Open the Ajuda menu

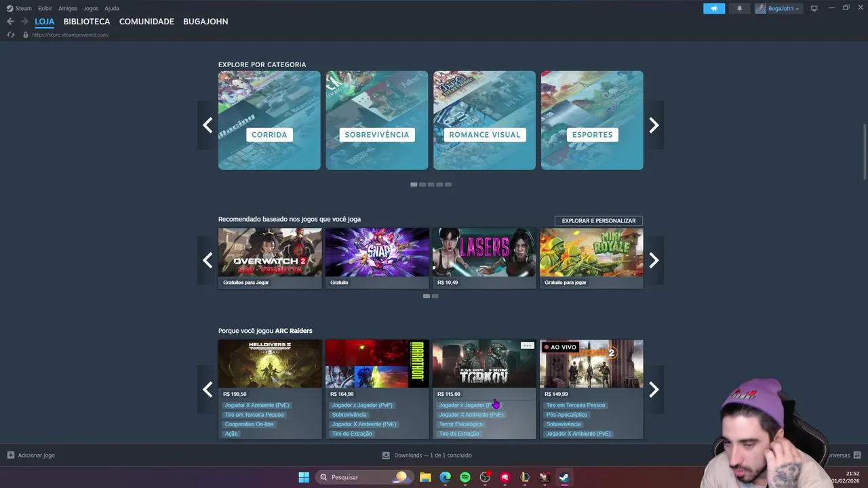coord(112,8)
